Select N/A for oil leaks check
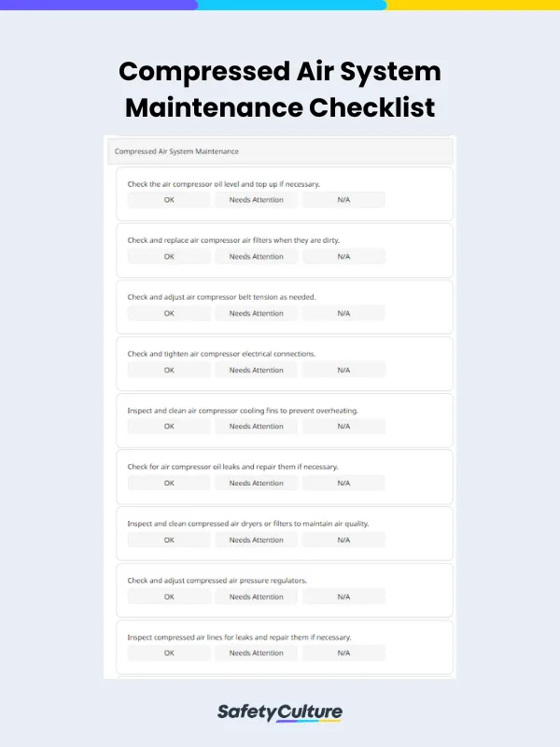The height and width of the screenshot is (747, 560). pos(343,483)
